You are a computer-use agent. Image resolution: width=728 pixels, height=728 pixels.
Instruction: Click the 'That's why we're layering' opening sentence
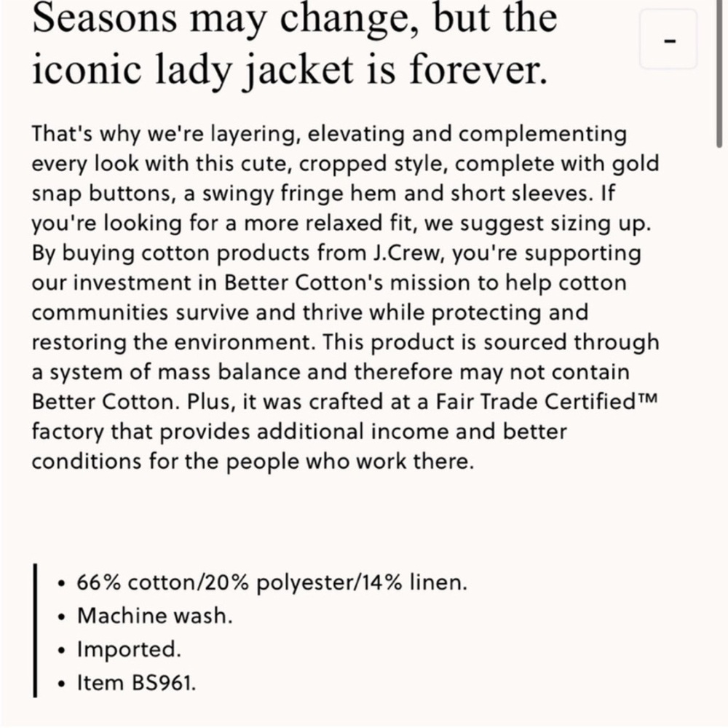[163, 134]
